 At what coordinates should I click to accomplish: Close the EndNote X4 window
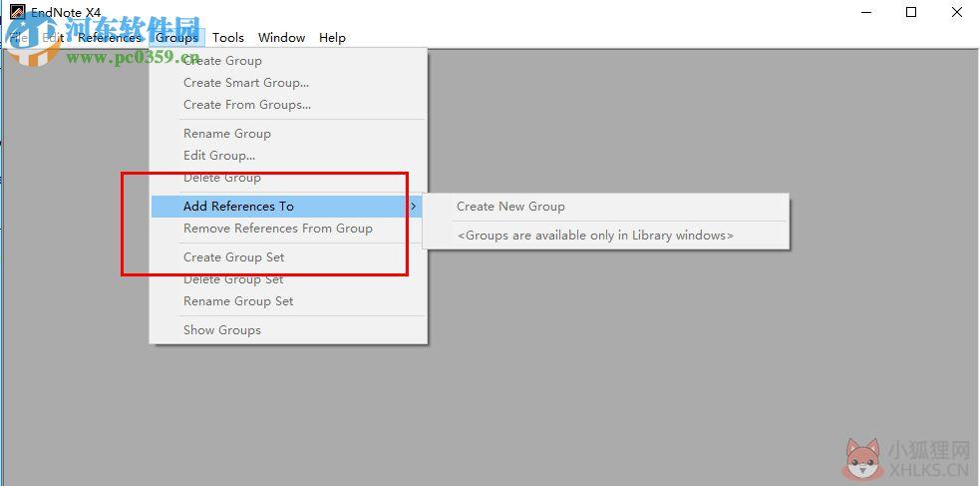coord(957,12)
